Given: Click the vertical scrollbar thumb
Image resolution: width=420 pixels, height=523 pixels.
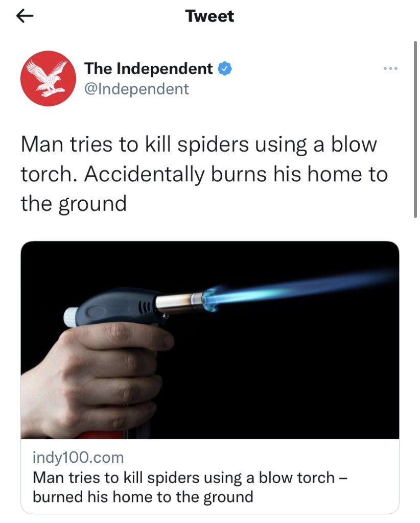Looking at the screenshot, I should click(x=415, y=129).
